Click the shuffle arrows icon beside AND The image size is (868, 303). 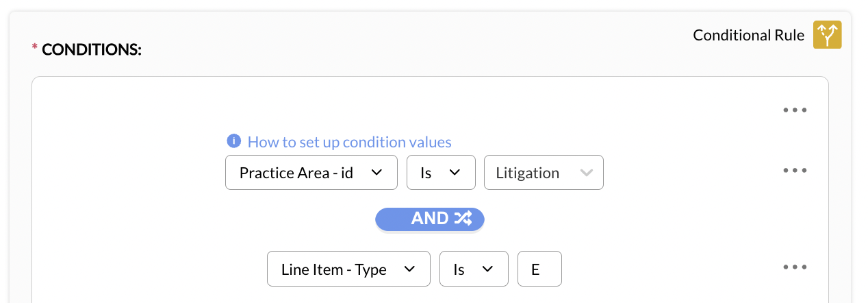coord(463,219)
